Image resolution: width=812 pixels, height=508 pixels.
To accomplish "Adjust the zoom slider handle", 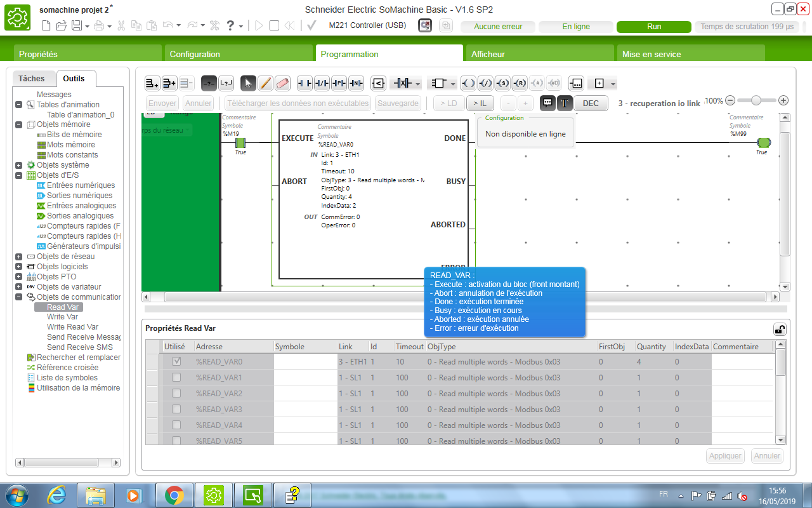I will coord(756,100).
